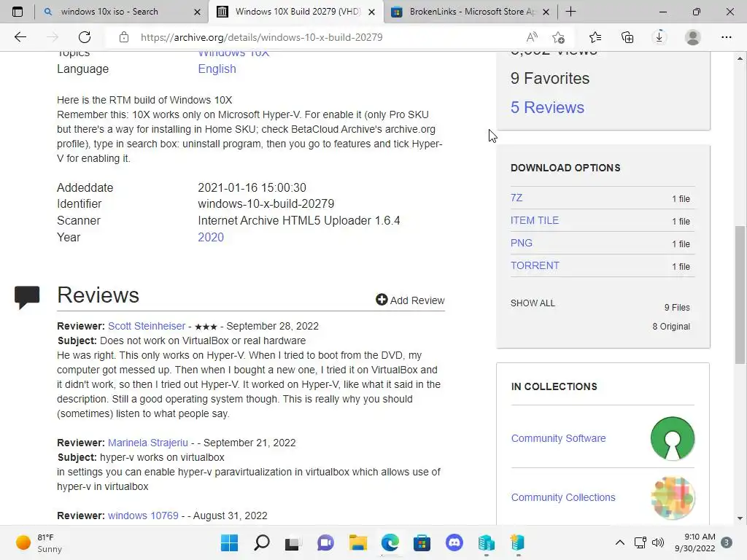
Task: Close the windows 10x iso Search tab
Action: point(197,12)
